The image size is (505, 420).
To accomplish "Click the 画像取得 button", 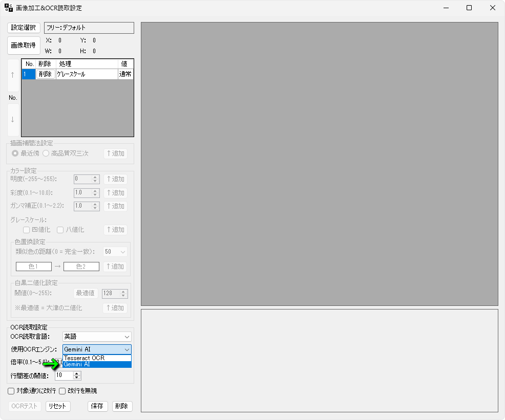I will click(x=24, y=46).
